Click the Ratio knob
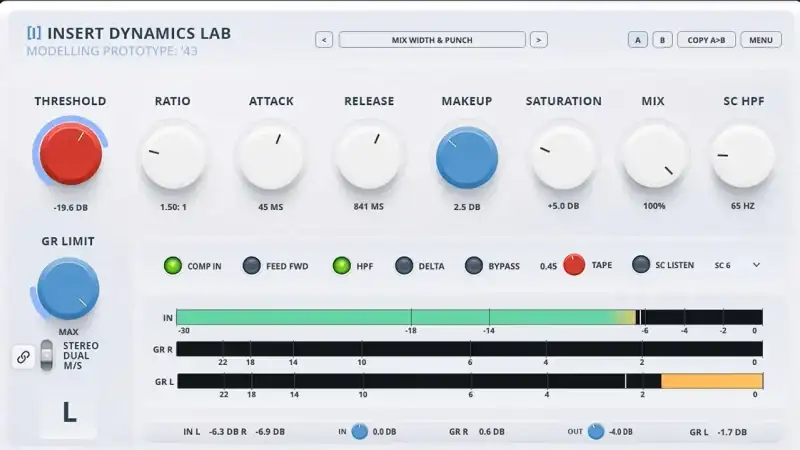This screenshot has height=450, width=800. click(x=173, y=157)
